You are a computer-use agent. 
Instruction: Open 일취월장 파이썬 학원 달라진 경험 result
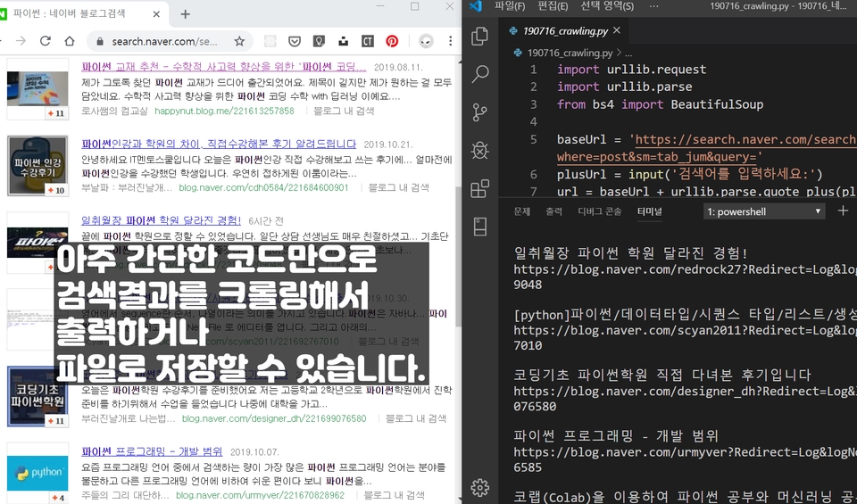(161, 220)
